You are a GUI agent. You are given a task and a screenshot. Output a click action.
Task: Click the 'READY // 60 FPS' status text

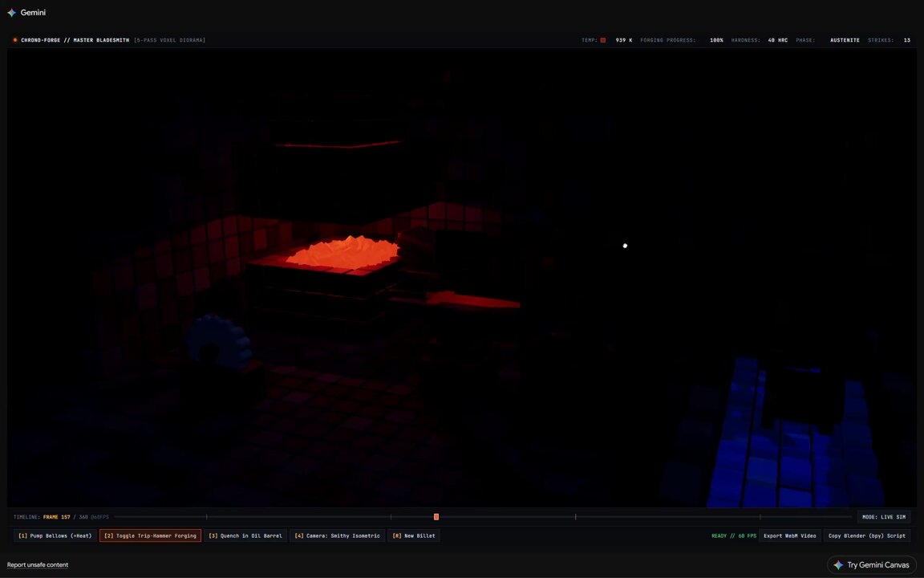click(734, 535)
